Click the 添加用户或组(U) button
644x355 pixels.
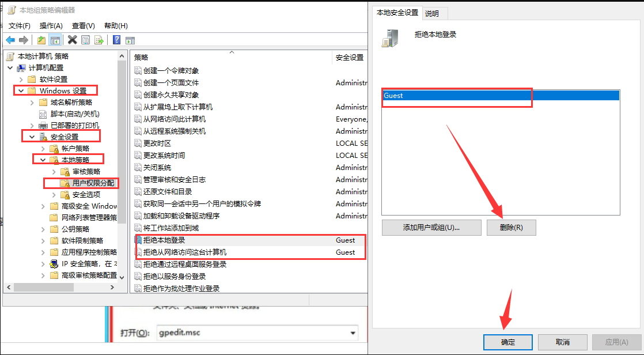point(431,228)
